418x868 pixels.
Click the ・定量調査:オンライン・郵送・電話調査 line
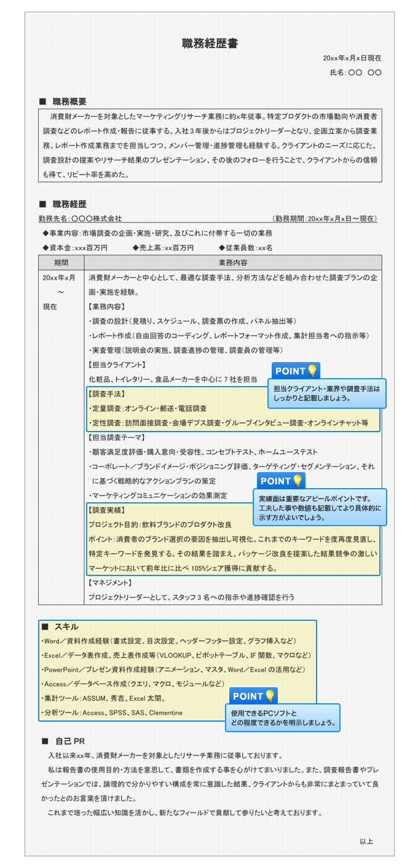point(148,408)
